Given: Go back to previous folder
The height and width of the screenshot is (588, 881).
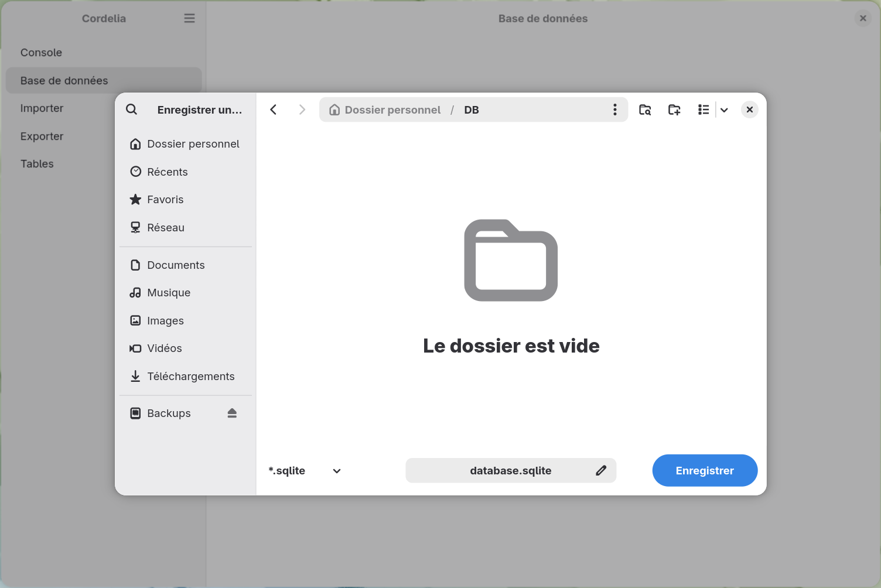Looking at the screenshot, I should coord(274,110).
